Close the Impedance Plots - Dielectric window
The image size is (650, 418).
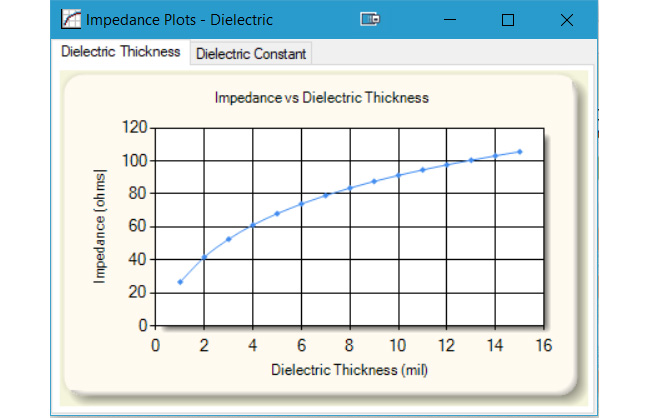[567, 20]
